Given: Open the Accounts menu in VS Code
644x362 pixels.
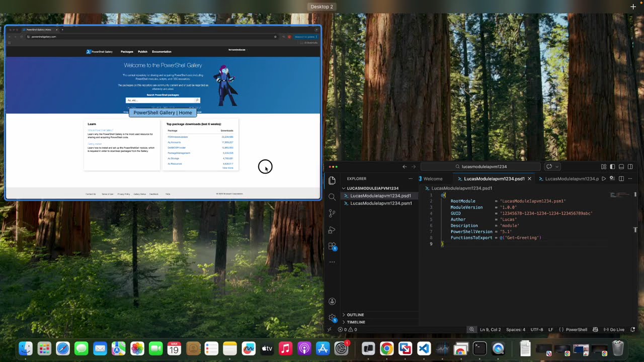Looking at the screenshot, I should click(332, 301).
